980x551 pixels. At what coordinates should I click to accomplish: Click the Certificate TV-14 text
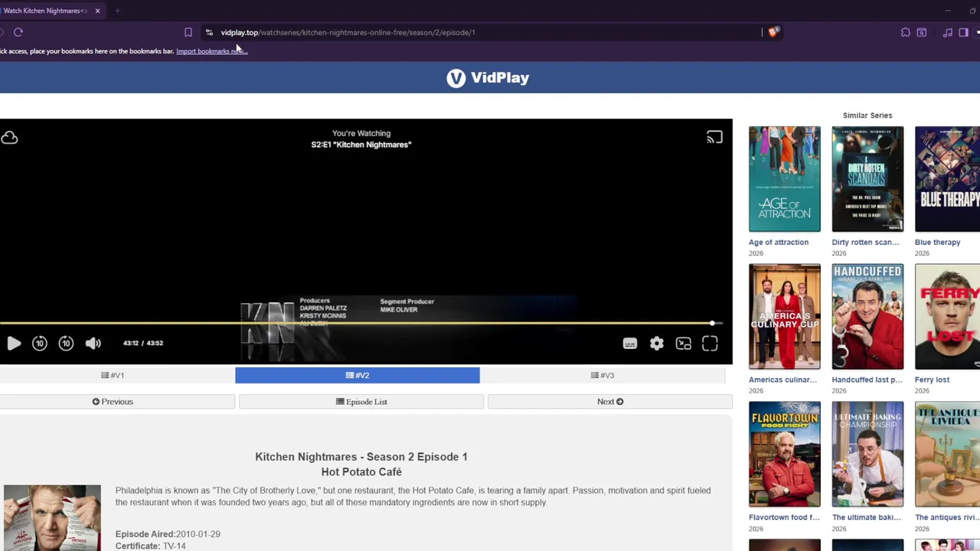(x=151, y=546)
